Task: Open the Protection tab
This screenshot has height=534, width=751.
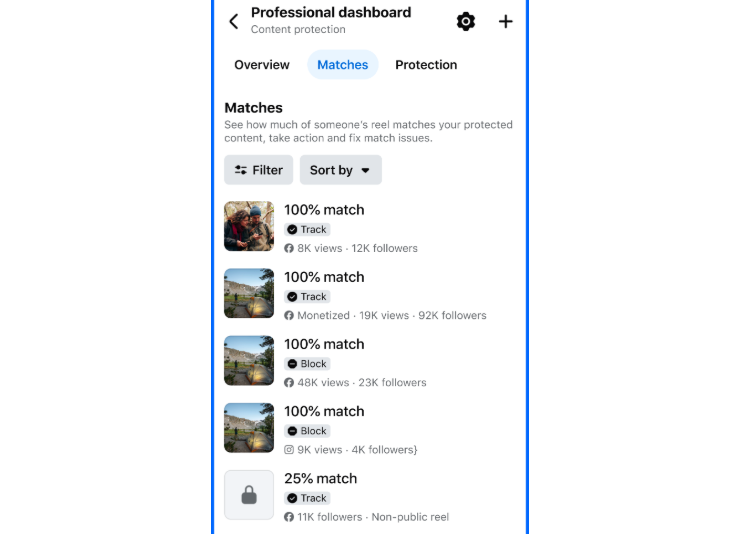Action: [426, 65]
